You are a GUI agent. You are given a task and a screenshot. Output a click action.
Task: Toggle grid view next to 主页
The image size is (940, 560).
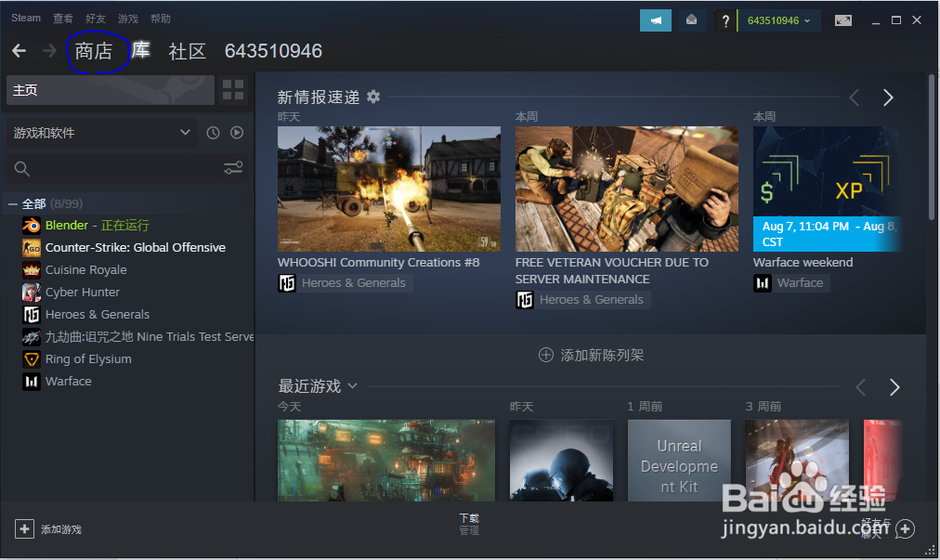tap(232, 90)
